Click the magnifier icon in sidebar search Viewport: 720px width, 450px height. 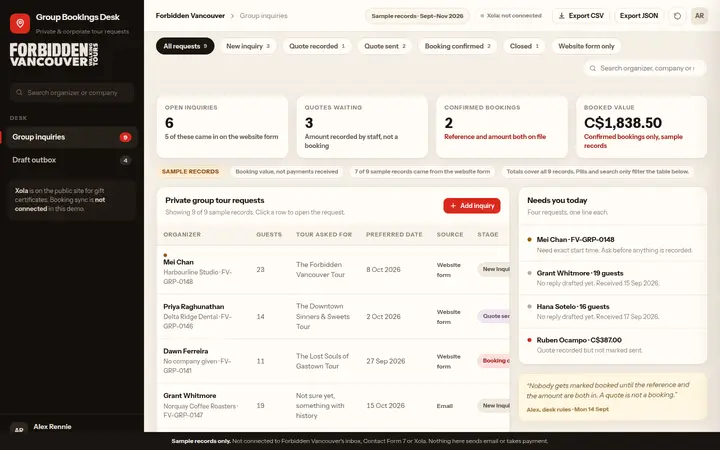pyautogui.click(x=19, y=92)
